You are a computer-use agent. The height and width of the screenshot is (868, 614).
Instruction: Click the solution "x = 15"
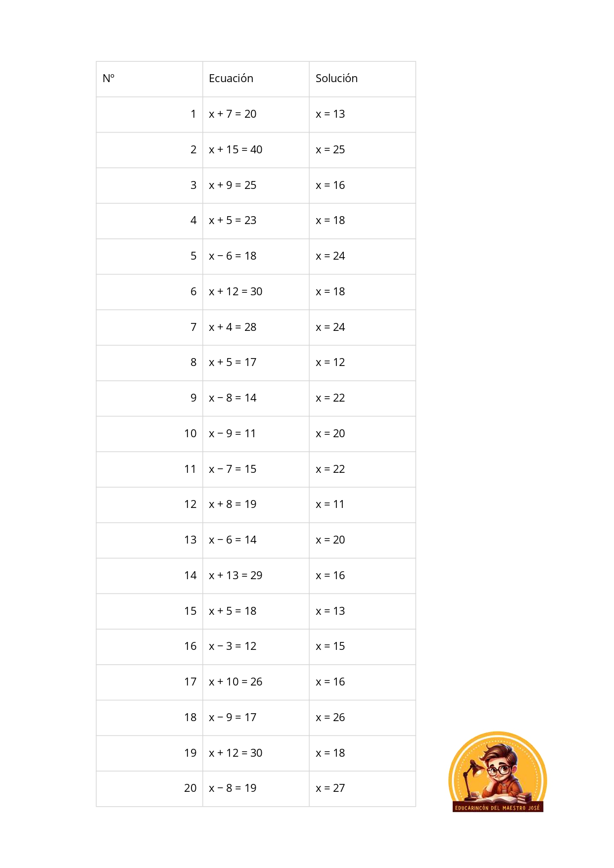coord(330,646)
